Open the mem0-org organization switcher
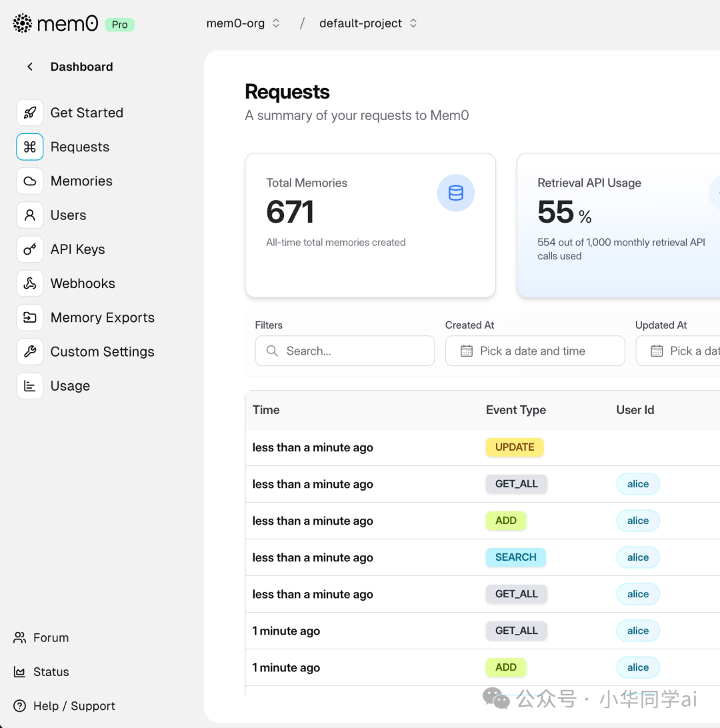Viewport: 720px width, 728px height. coord(243,23)
